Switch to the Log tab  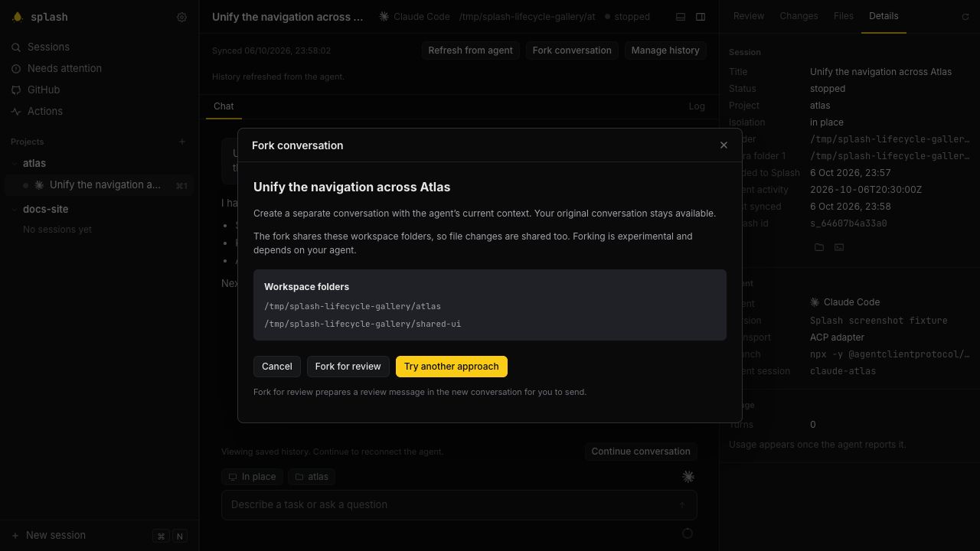pos(697,106)
